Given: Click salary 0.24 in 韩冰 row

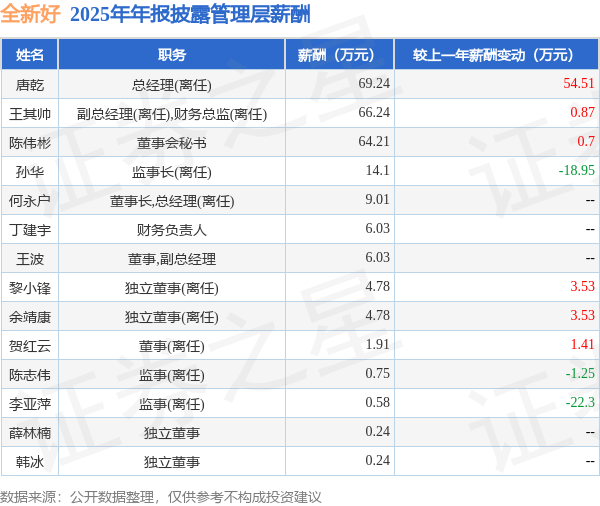Looking at the screenshot, I should point(377,460).
